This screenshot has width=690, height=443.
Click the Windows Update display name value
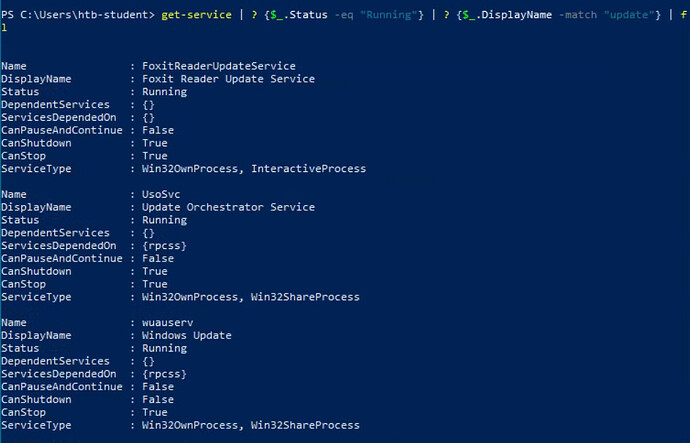187,335
